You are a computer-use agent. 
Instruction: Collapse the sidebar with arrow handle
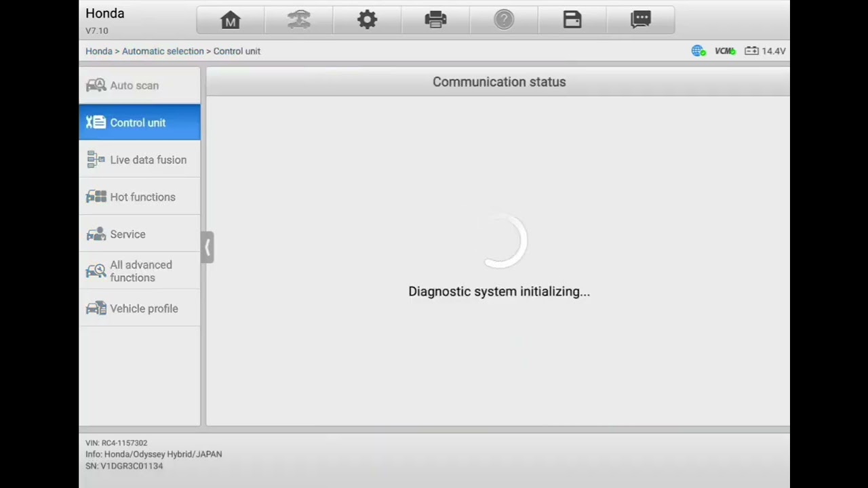[x=208, y=247]
